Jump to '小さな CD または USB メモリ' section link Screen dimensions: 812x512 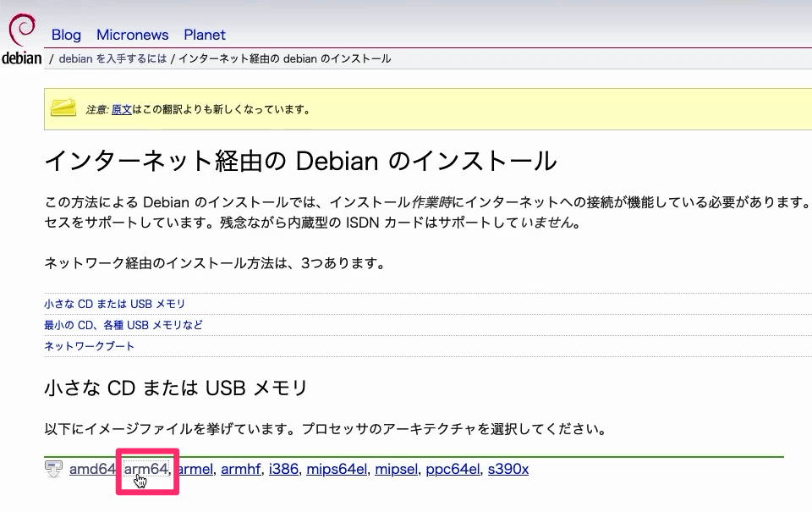(114, 304)
